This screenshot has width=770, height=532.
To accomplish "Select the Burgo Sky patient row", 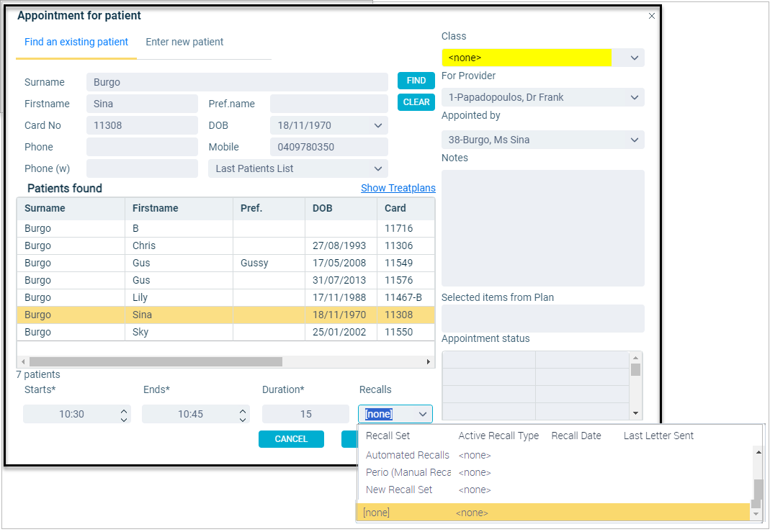I will (x=226, y=333).
